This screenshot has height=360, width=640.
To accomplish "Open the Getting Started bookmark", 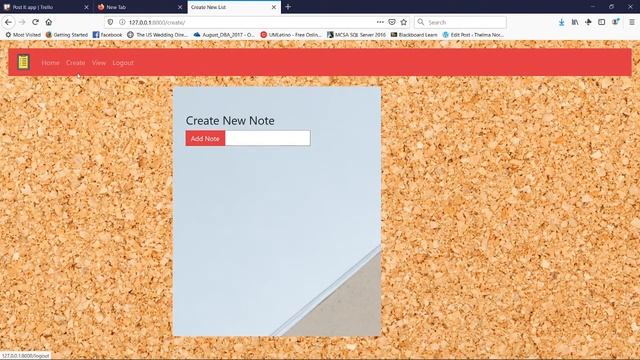I will click(x=67, y=35).
